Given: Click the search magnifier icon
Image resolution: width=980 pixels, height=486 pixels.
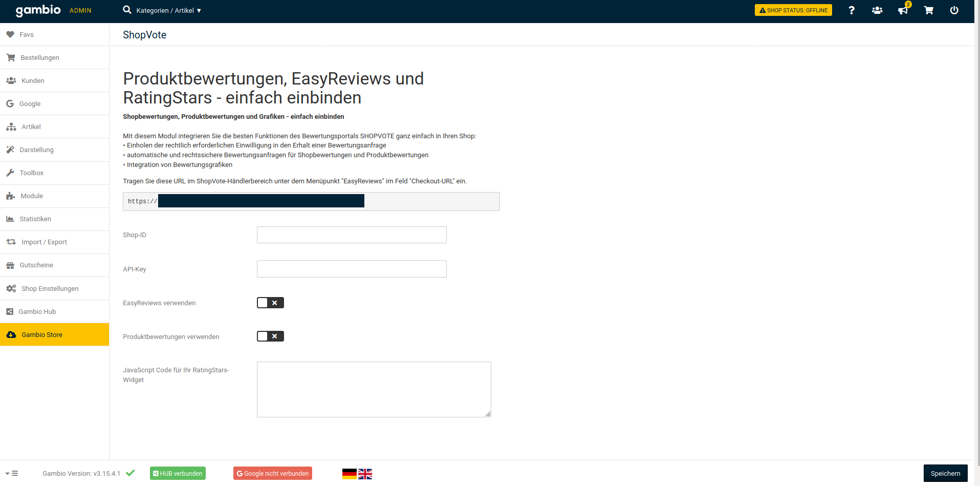Looking at the screenshot, I should point(127,10).
